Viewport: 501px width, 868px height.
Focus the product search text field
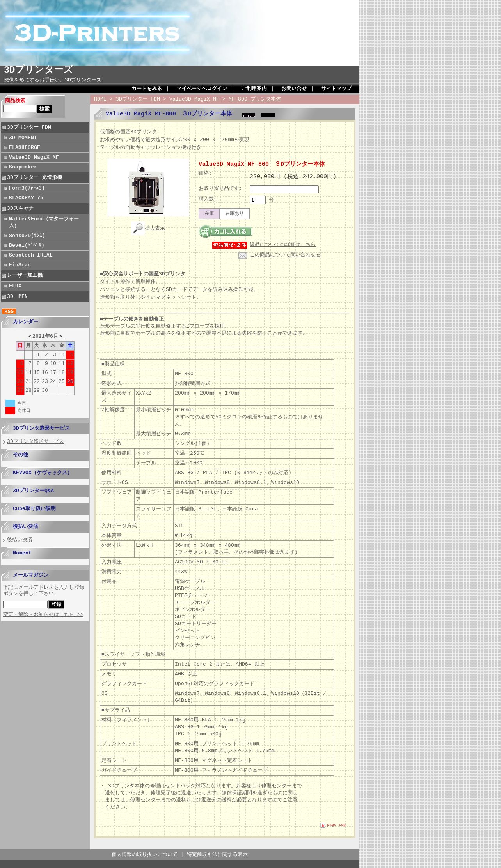20,109
